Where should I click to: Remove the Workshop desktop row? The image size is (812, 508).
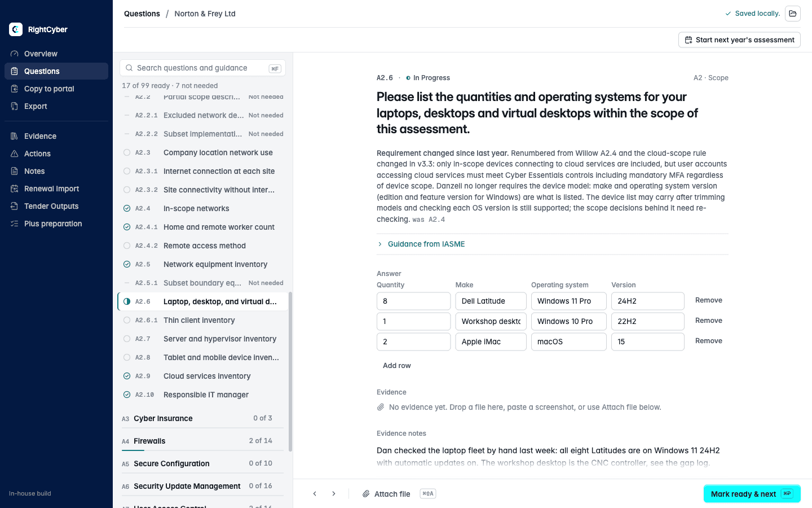[709, 321]
